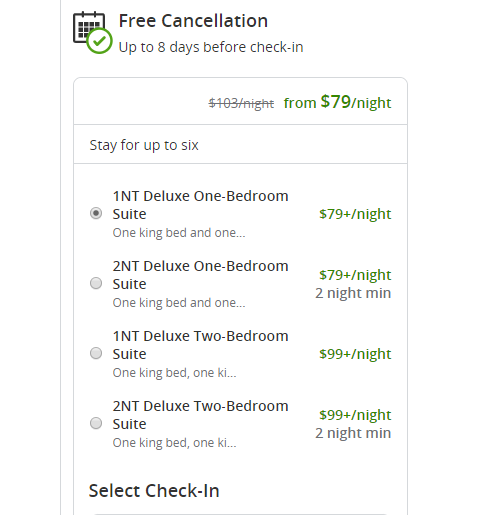Click the free cancellation calendar icon

pyautogui.click(x=92, y=32)
